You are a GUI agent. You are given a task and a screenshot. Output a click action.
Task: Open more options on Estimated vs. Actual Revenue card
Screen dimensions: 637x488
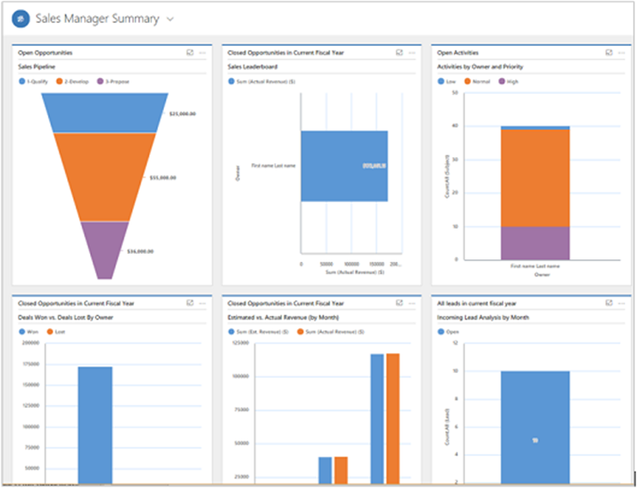click(x=412, y=303)
